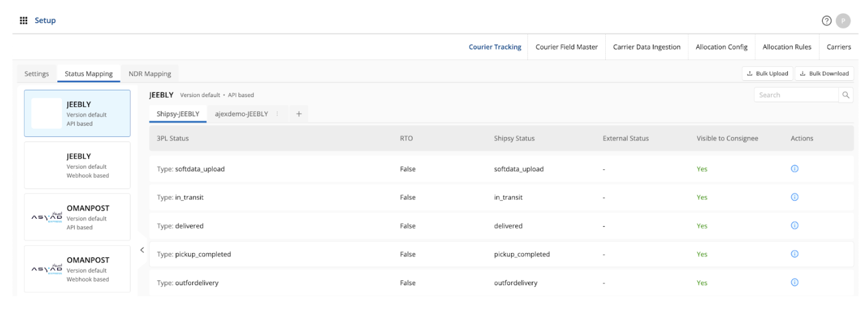
Task: Switch to NDR Mapping tab
Action: click(x=149, y=74)
